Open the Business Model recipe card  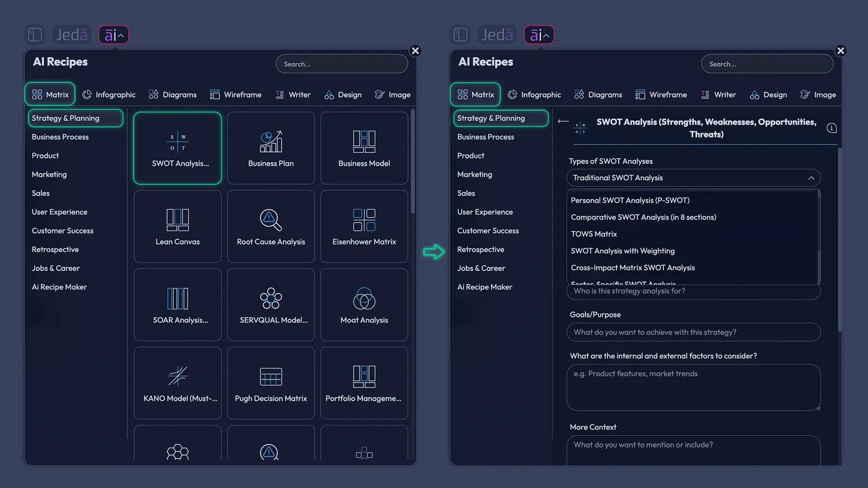[x=364, y=148]
